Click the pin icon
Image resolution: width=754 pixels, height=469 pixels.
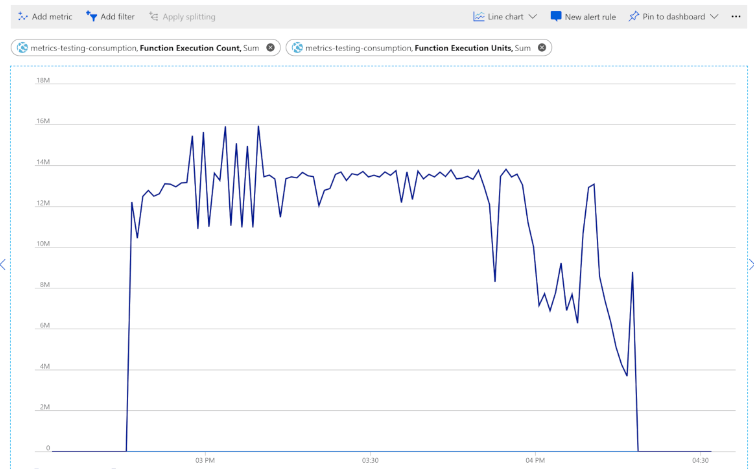(x=633, y=16)
